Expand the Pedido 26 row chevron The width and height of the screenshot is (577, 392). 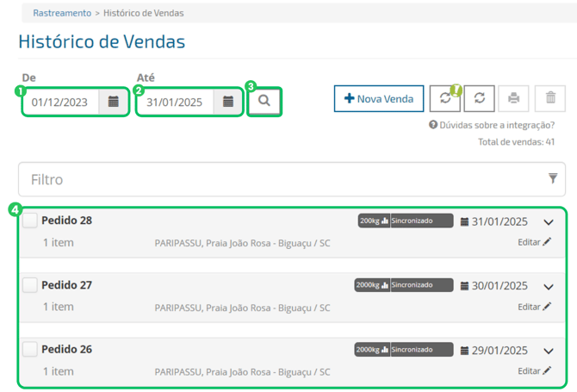[x=549, y=352]
